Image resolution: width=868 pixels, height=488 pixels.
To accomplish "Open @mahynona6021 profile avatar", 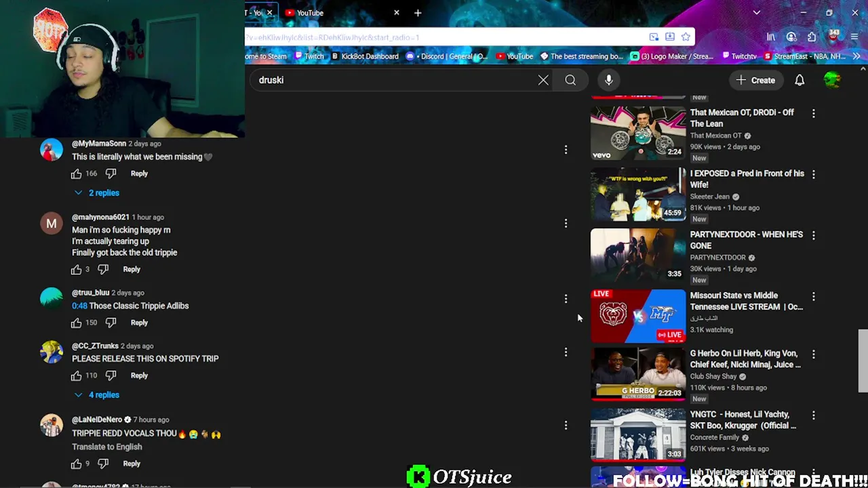I will [x=52, y=224].
